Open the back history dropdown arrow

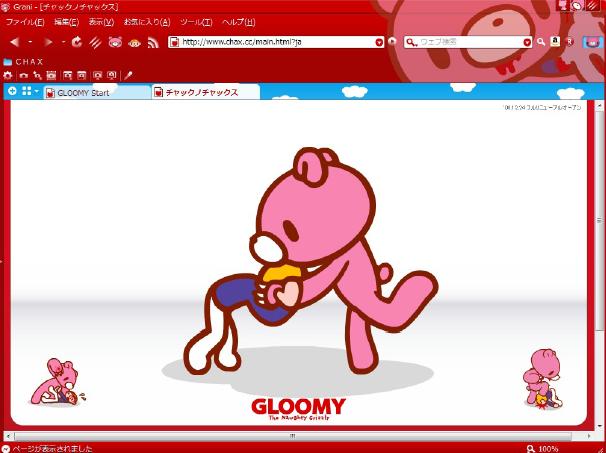30,42
